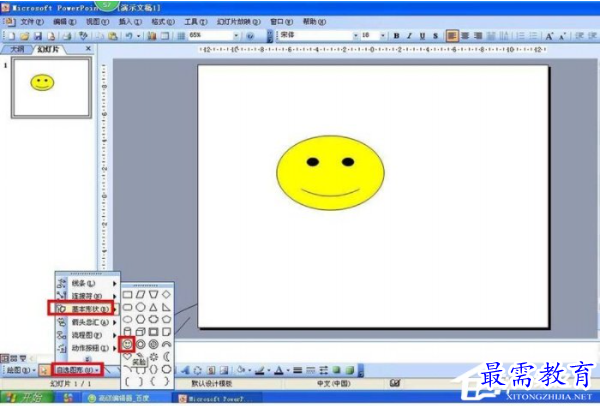This screenshot has height=406, width=602.
Task: Click the Font Color A button
Action: [x=279, y=370]
